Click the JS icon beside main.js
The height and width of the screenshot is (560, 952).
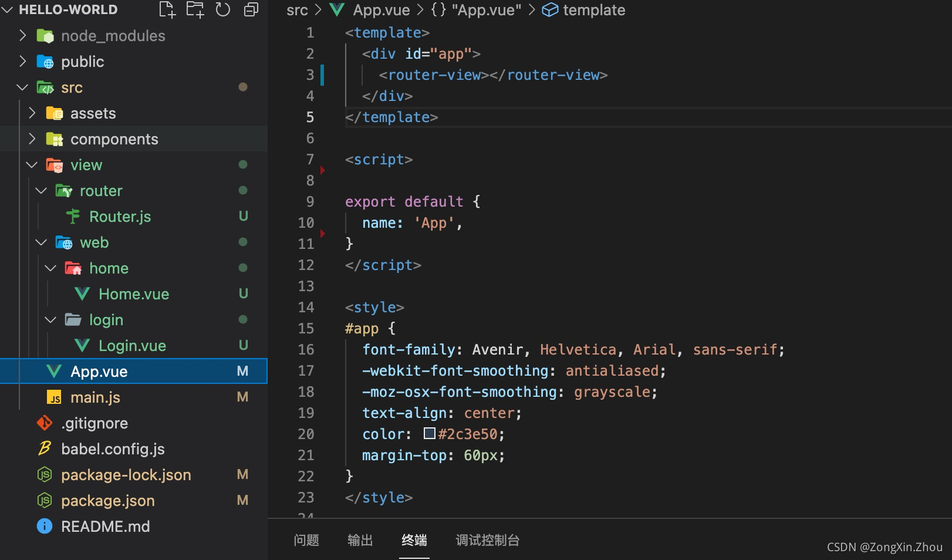coord(54,397)
